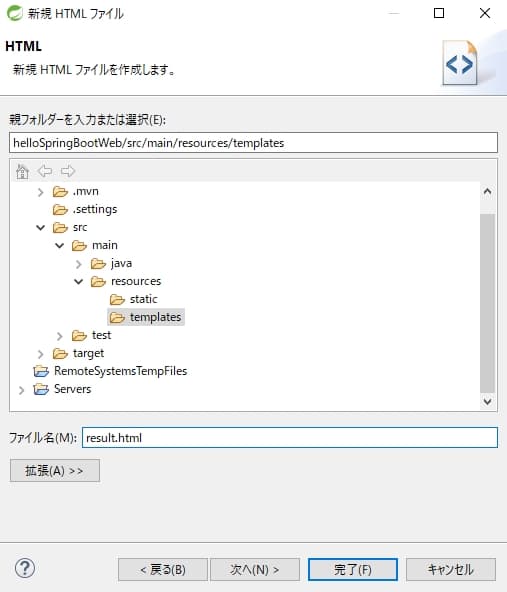Screen dimensions: 507x592
Task: Select the 'main' folder label
Action: pos(105,245)
